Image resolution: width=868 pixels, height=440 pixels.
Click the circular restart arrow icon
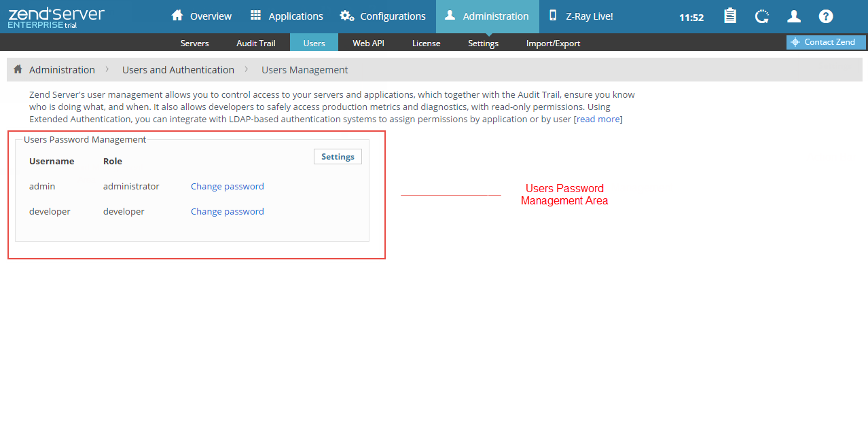click(x=762, y=16)
